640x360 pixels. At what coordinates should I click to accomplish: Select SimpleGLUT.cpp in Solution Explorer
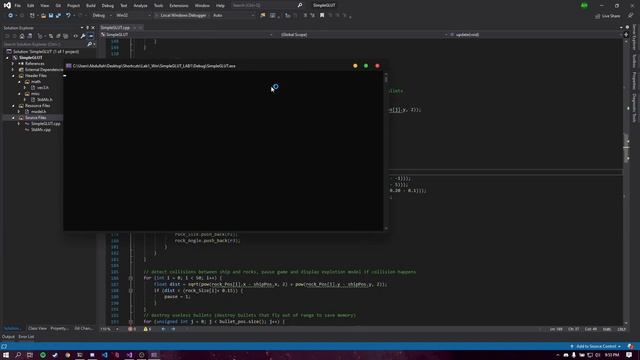45,124
